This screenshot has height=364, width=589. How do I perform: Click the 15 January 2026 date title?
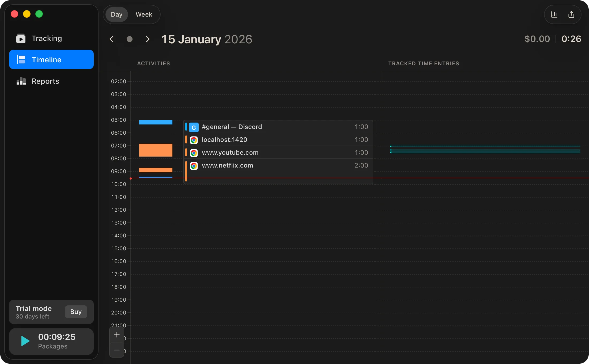207,39
